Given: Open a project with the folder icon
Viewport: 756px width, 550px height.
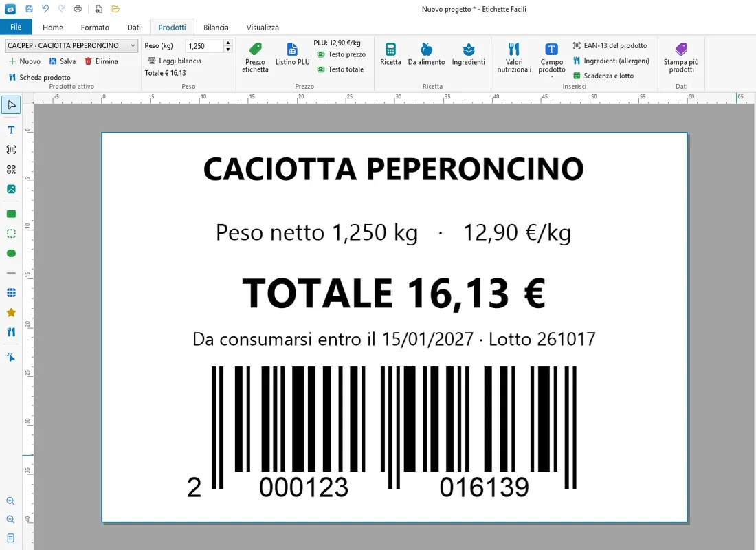Looking at the screenshot, I should coord(115,9).
